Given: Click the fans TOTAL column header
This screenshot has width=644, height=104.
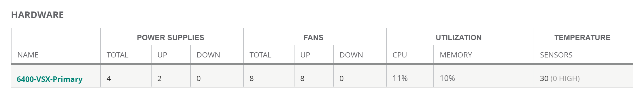Looking at the screenshot, I should [260, 55].
